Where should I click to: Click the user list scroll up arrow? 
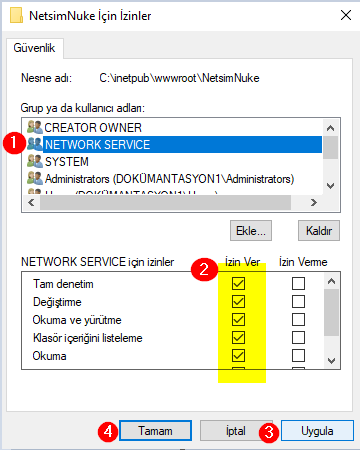[x=330, y=128]
